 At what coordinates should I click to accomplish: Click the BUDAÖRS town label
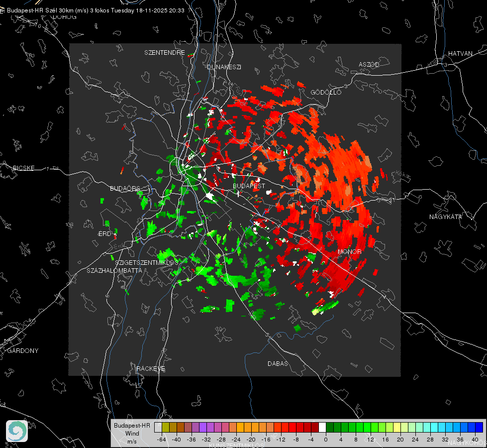tap(125, 189)
